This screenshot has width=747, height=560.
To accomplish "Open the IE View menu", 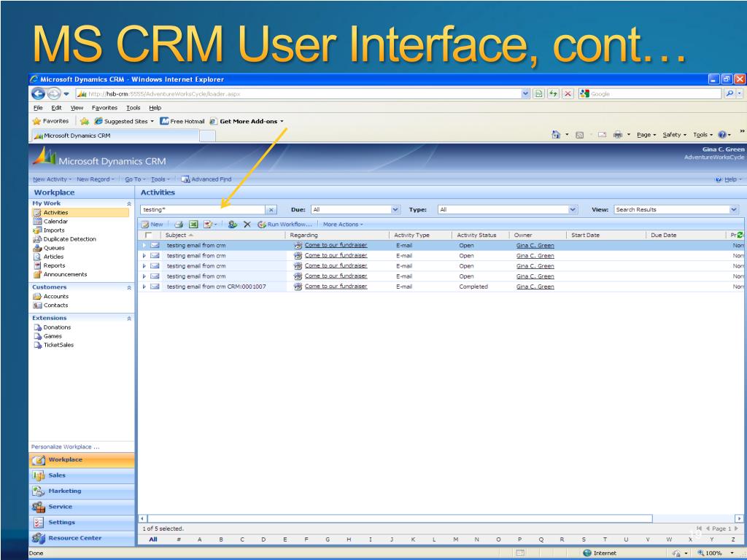I will coord(77,108).
